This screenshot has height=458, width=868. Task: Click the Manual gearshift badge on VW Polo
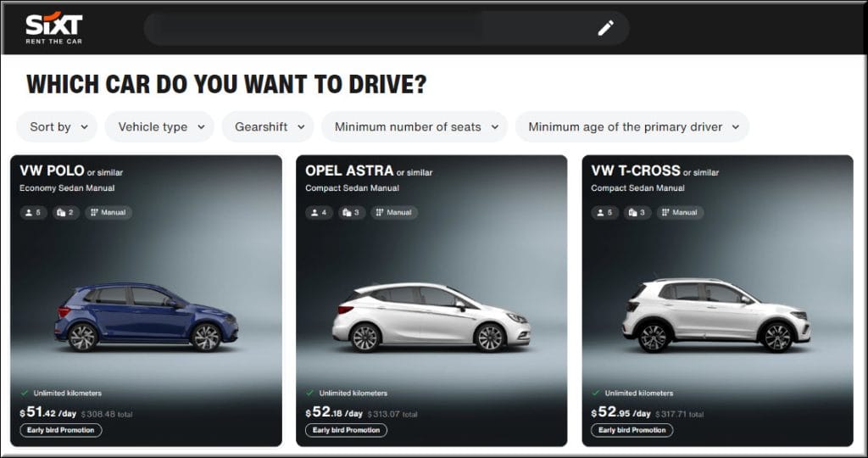(x=108, y=212)
